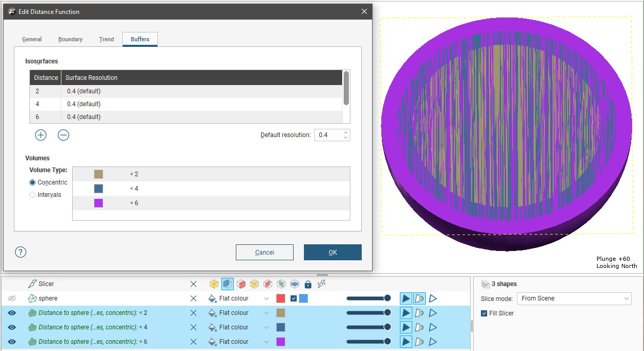This screenshot has width=644, height=351.
Task: Open the Trend tab
Action: coord(106,39)
